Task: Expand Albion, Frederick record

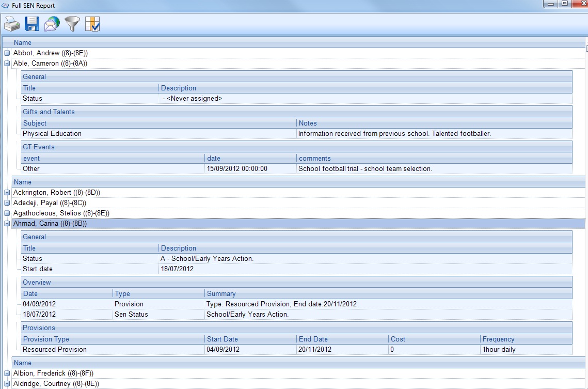Action: click(x=7, y=374)
